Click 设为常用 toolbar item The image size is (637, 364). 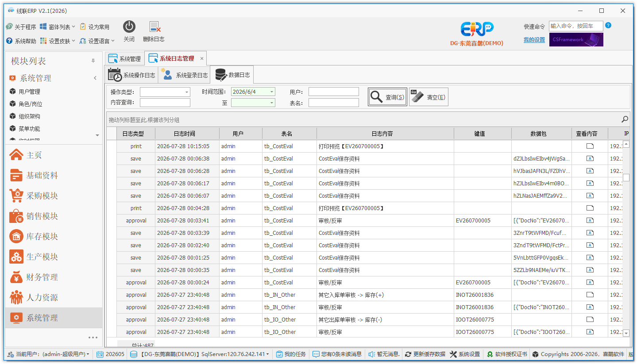[95, 27]
